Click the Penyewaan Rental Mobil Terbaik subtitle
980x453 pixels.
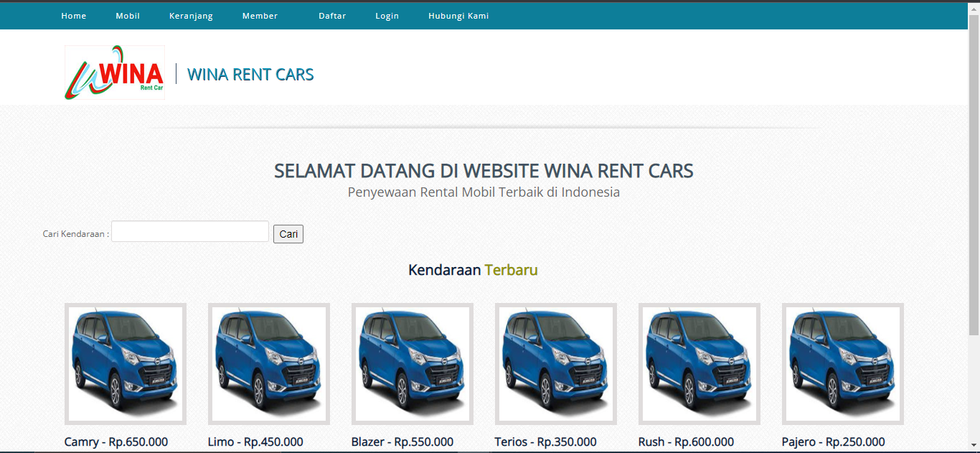pyautogui.click(x=484, y=192)
